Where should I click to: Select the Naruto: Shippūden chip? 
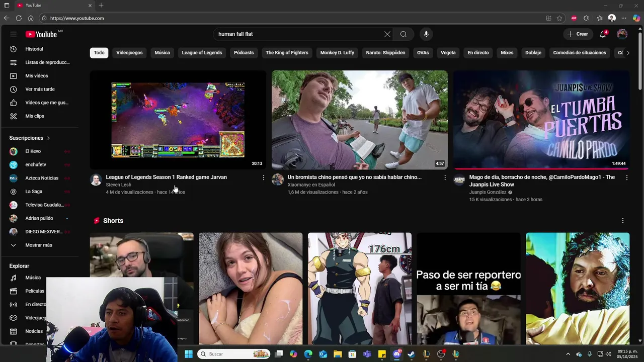point(385,53)
